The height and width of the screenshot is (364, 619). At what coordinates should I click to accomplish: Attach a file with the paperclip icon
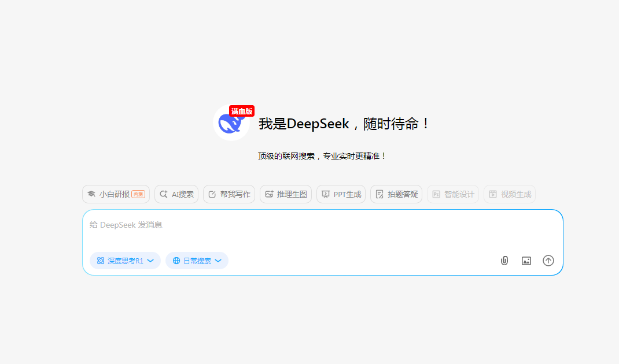coord(504,261)
